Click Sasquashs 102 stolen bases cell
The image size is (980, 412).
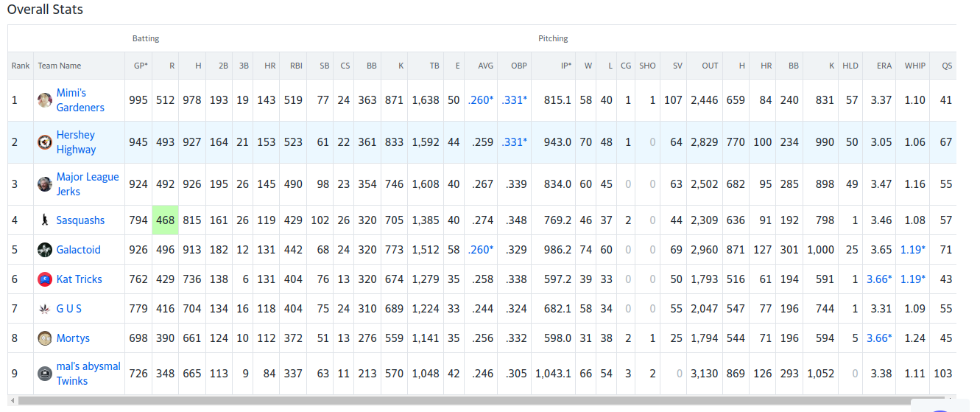coord(320,220)
